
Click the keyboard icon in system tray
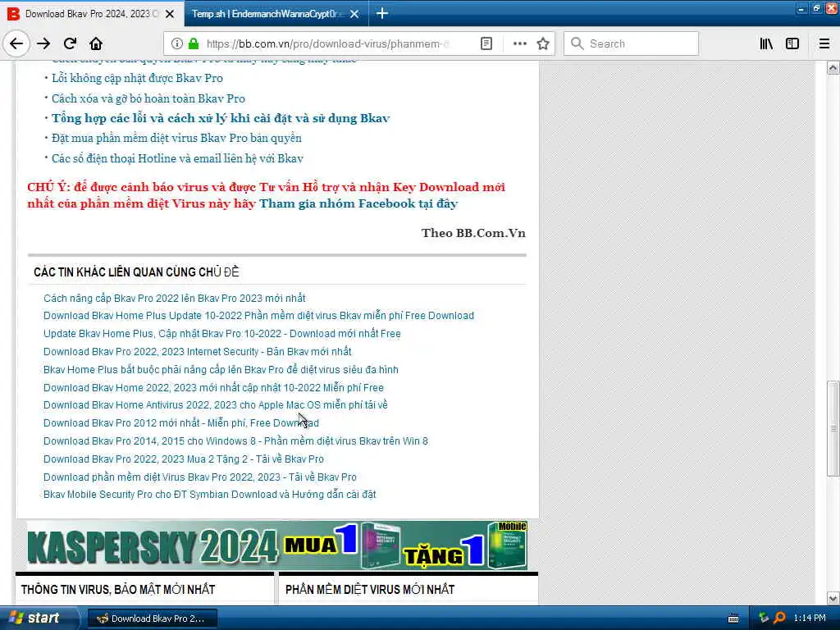pos(733,619)
